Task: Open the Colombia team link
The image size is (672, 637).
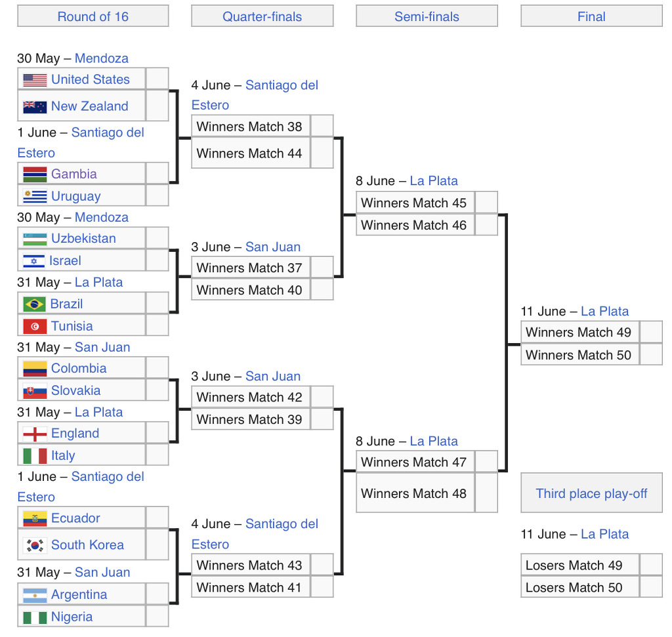Action: tap(79, 369)
